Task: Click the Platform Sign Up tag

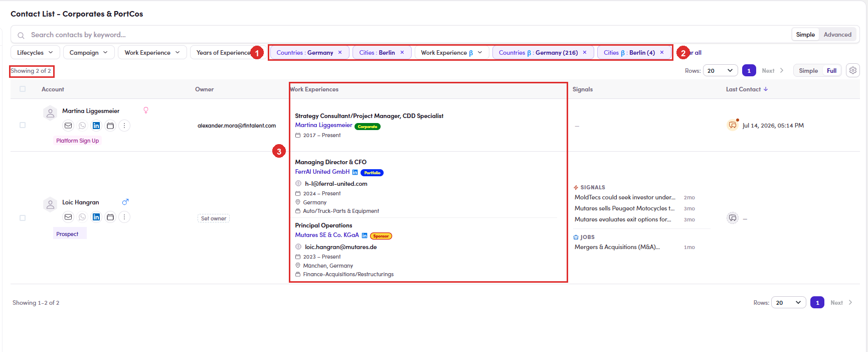Action: click(x=77, y=141)
